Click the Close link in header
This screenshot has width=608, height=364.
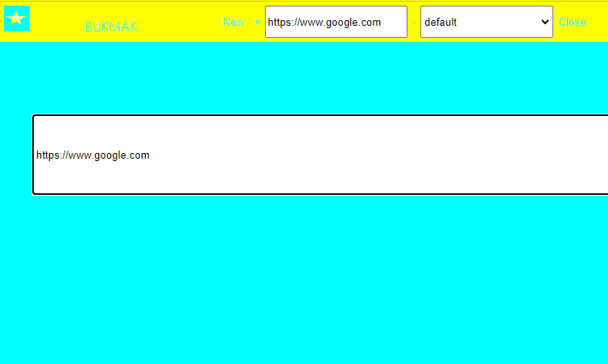tap(572, 22)
